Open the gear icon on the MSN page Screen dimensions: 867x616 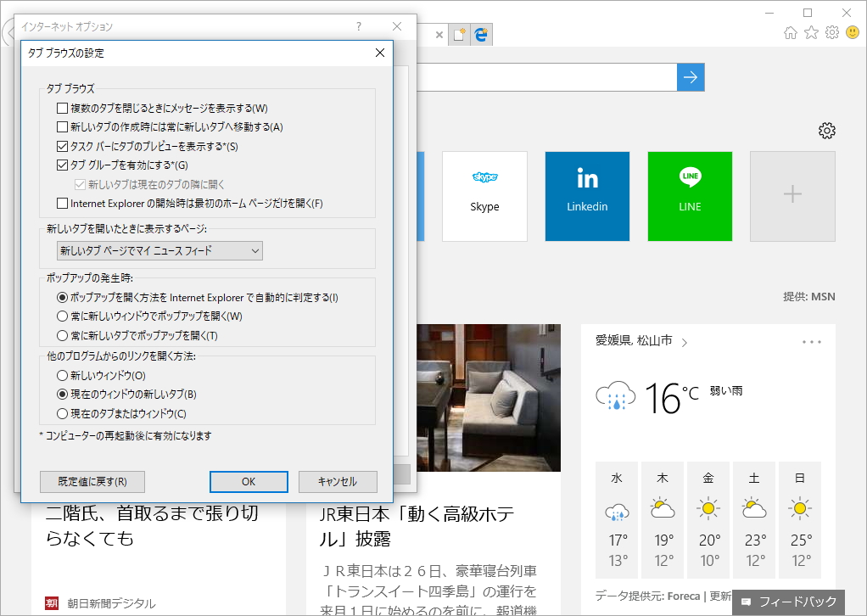tap(826, 131)
